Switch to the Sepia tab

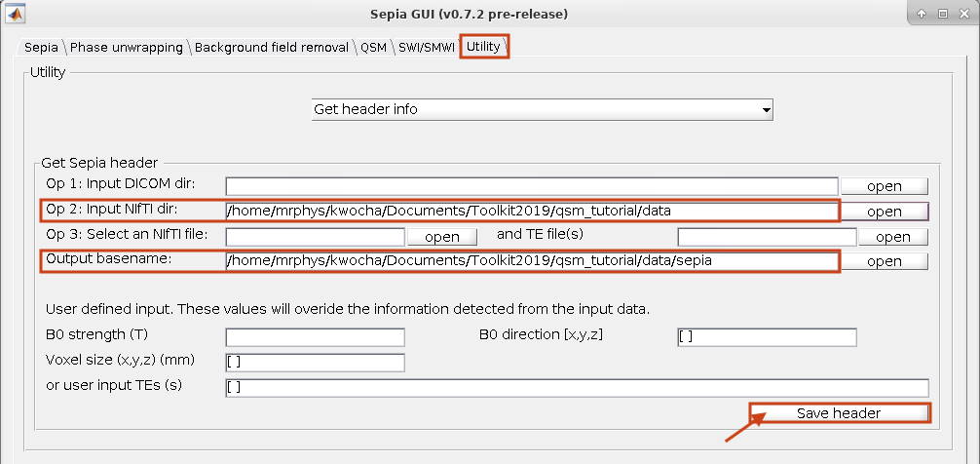click(41, 47)
